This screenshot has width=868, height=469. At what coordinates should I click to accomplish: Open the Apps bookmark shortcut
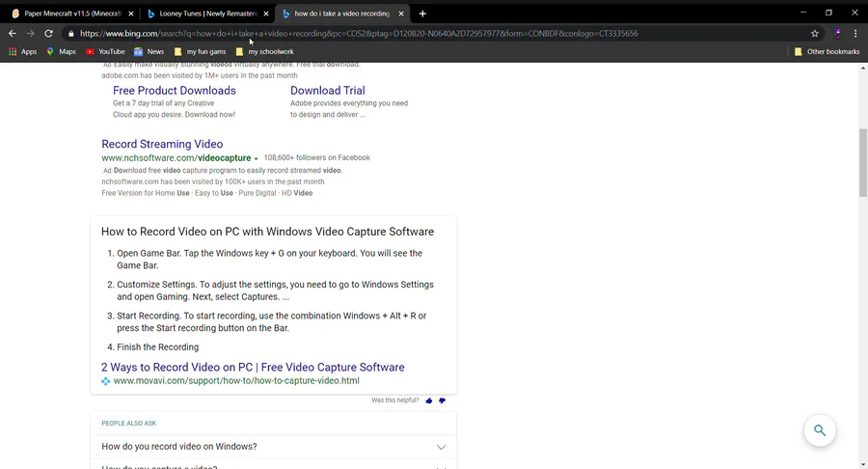(x=23, y=51)
